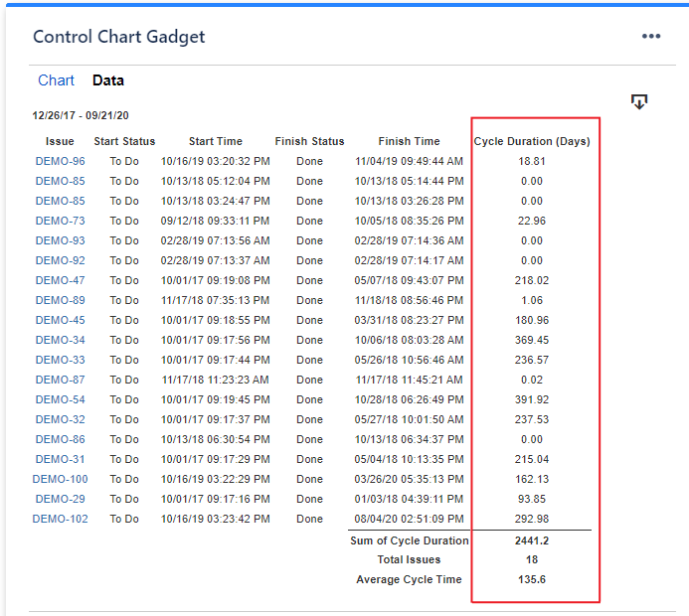The image size is (689, 616).
Task: Click the Finish Status column header
Action: [x=309, y=141]
